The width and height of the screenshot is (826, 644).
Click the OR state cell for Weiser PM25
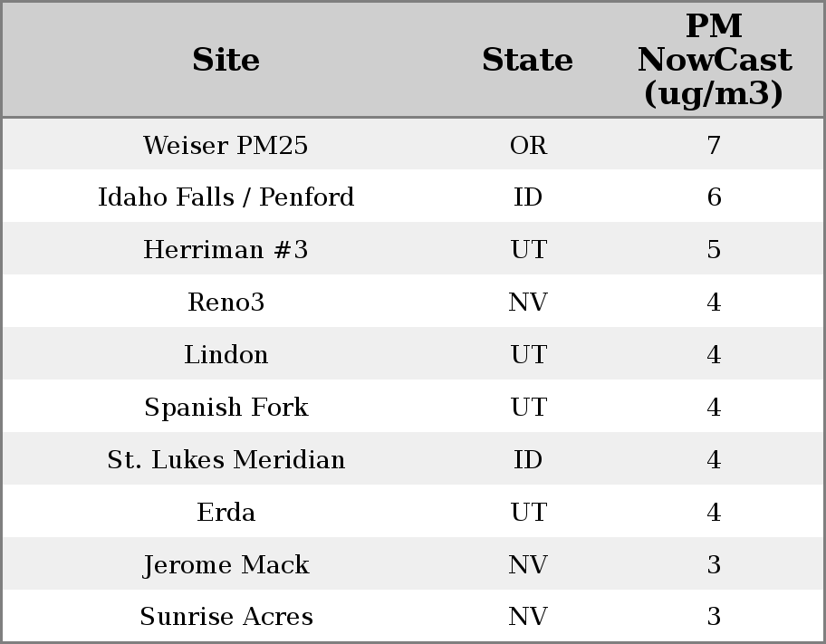[528, 145]
